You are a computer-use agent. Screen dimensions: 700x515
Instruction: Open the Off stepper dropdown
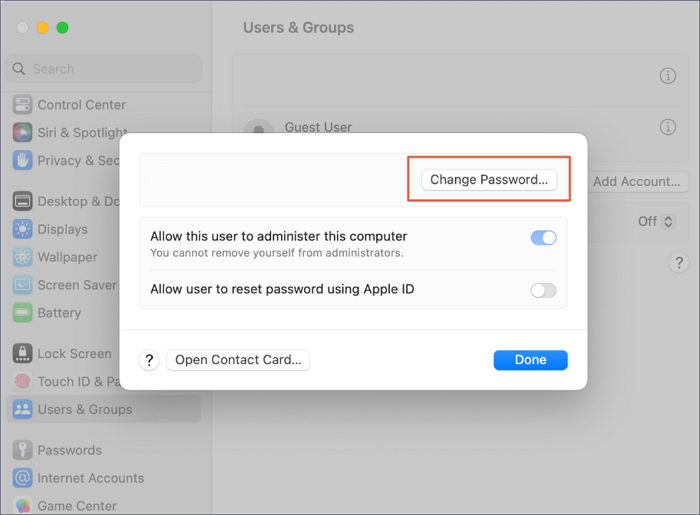656,222
